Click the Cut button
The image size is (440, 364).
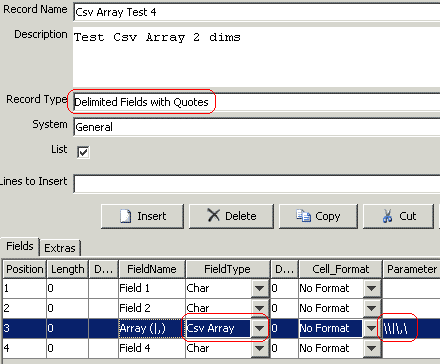[399, 216]
